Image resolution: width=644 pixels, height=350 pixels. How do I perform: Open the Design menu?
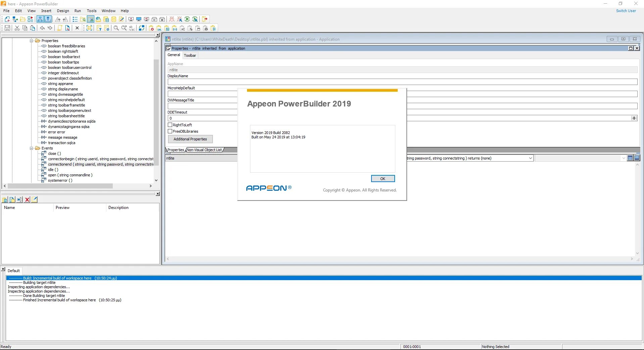[63, 11]
